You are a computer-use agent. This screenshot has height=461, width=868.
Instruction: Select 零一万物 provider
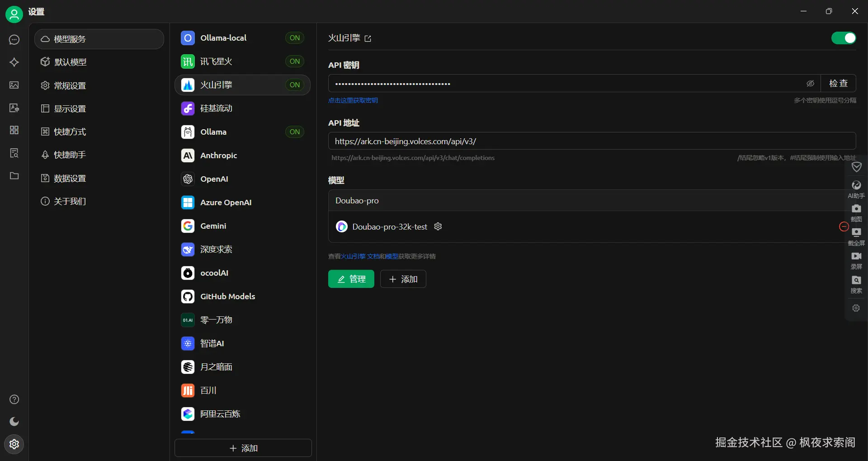coord(242,320)
